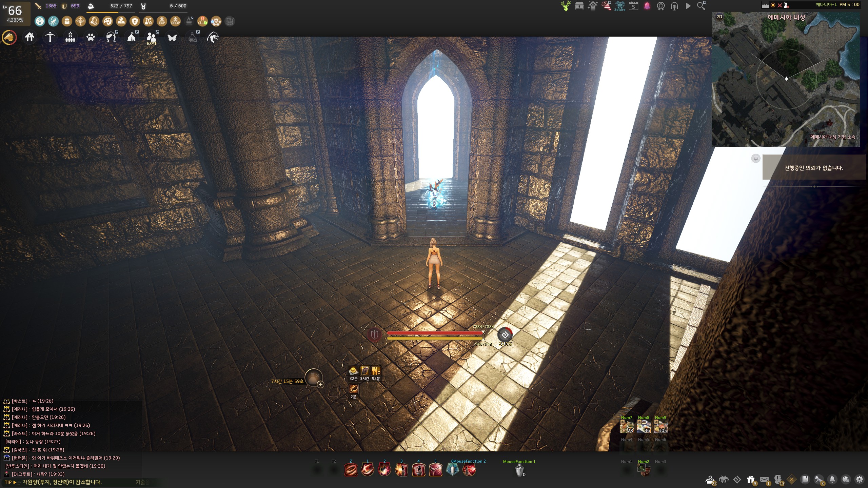The image size is (868, 488).
Task: Click the minimap map area
Action: 786,79
